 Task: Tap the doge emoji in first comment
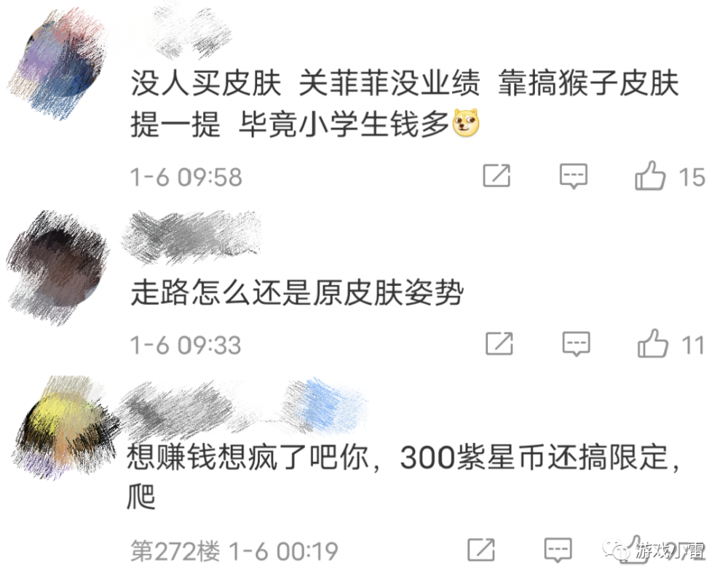pos(466,122)
